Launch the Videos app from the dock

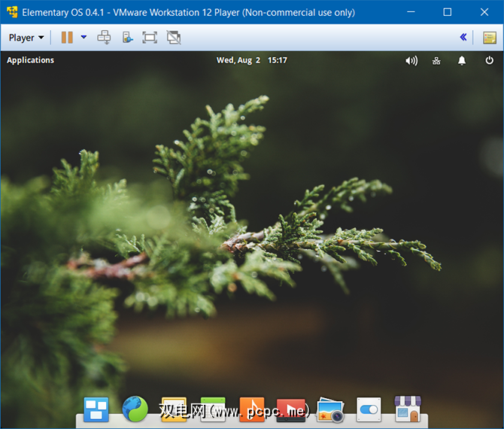pyautogui.click(x=291, y=409)
